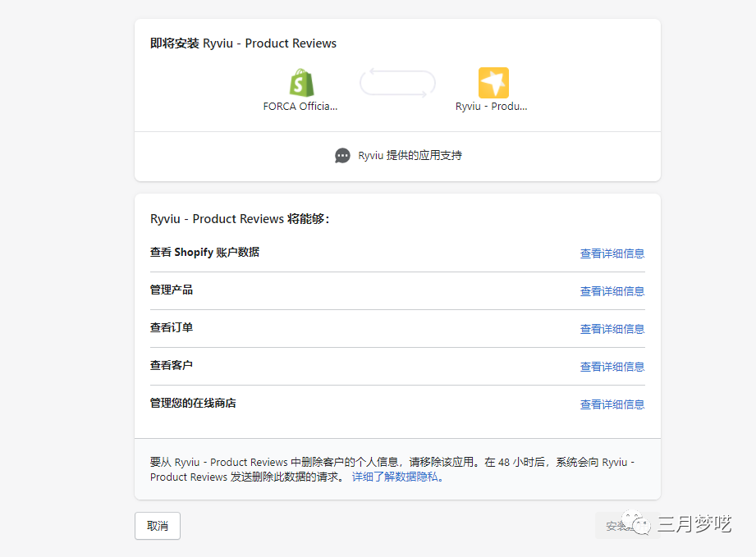756x557 pixels.
Task: Open details link for 管理您的在线商店
Action: click(x=612, y=404)
